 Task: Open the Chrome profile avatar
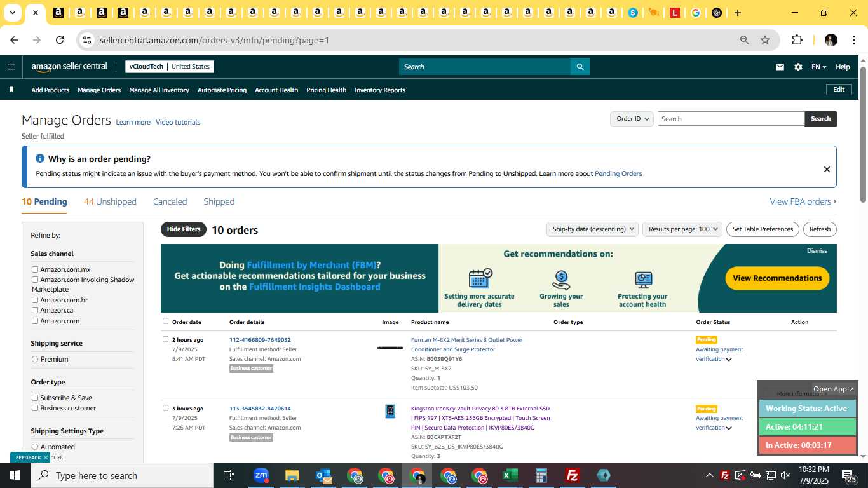click(831, 40)
